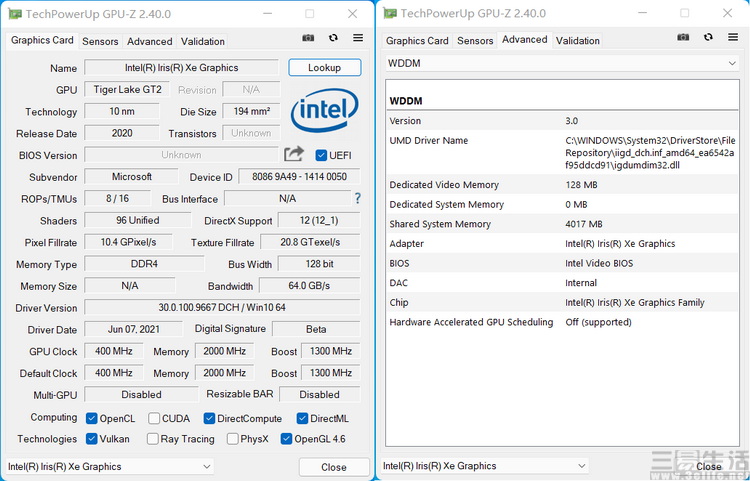Click the Texture Fillrate field 20.8 GTexel/s

tap(310, 242)
